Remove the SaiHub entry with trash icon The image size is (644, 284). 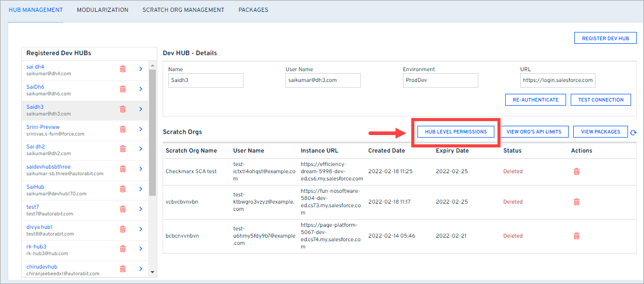click(x=123, y=189)
